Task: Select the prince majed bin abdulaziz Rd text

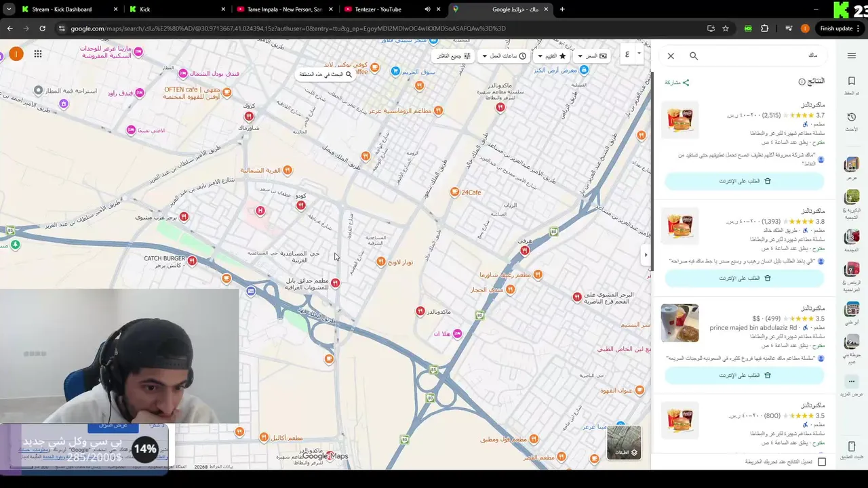Action: (753, 327)
